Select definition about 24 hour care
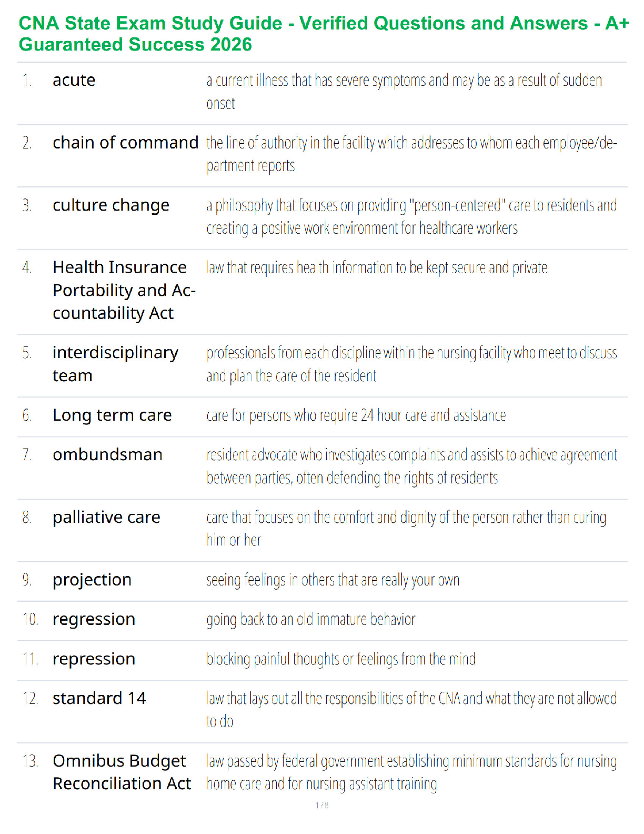Screen dimensions: 644x834 356,415
